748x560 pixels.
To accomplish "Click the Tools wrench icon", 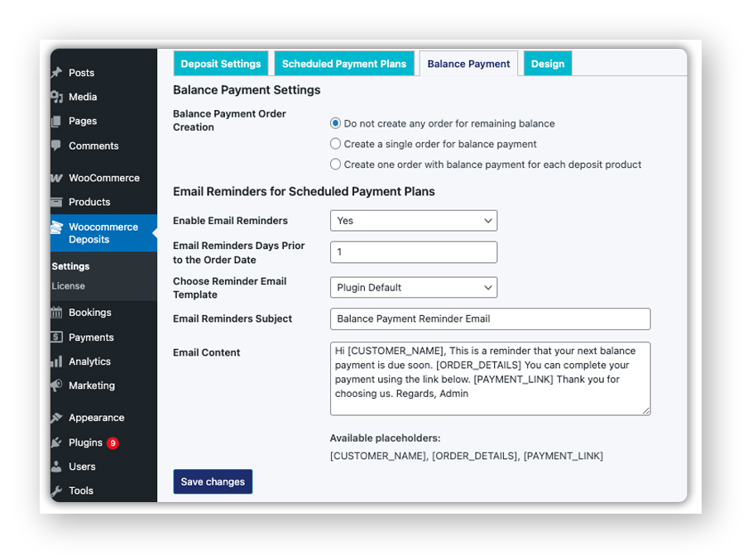I will coord(56,491).
